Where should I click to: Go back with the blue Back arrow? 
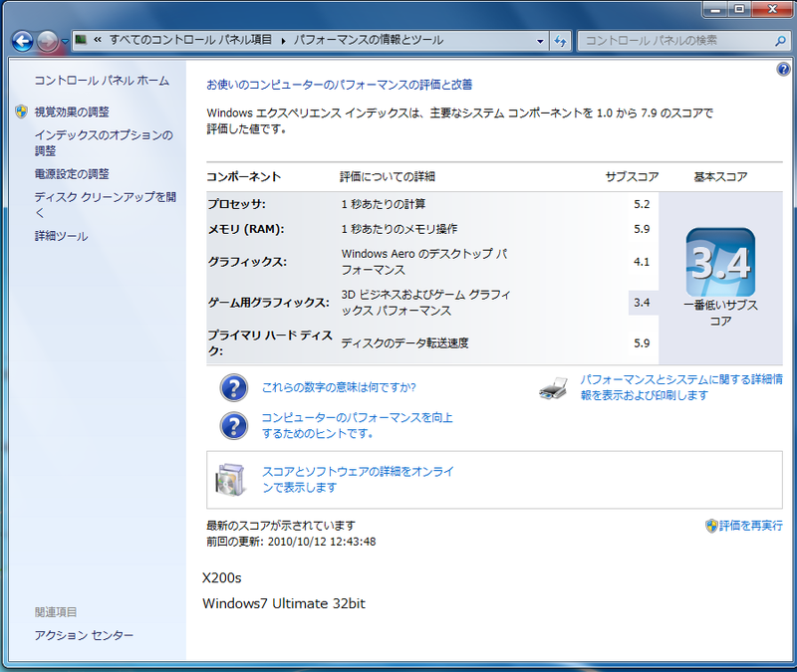coord(22,41)
